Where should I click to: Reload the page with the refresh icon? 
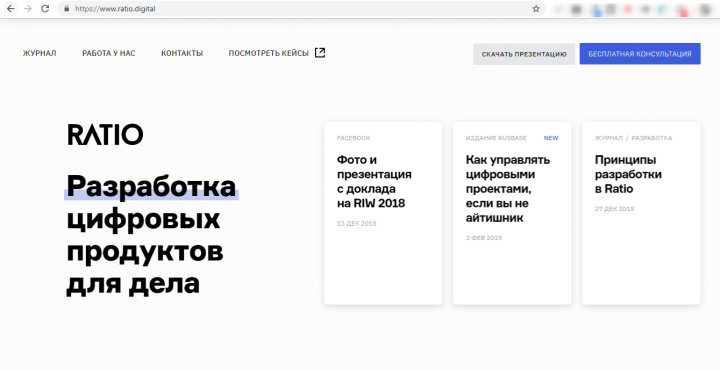point(45,9)
